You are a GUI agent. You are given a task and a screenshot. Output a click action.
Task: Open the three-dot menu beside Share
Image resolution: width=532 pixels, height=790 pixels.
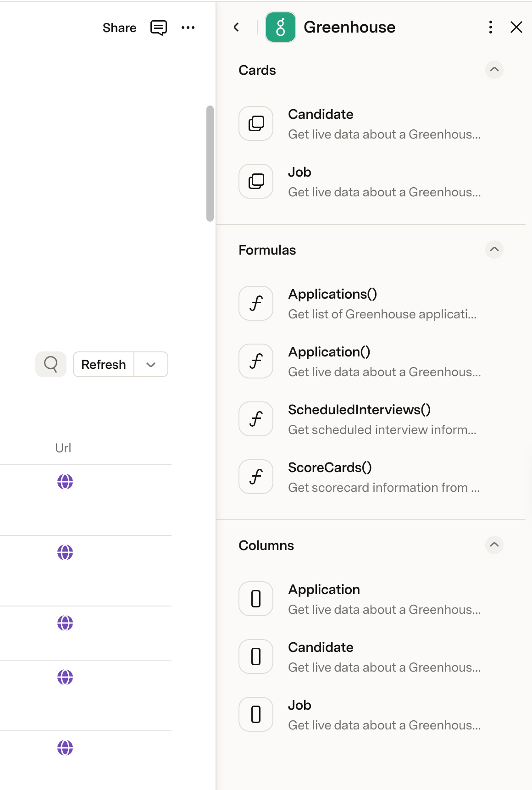point(188,28)
